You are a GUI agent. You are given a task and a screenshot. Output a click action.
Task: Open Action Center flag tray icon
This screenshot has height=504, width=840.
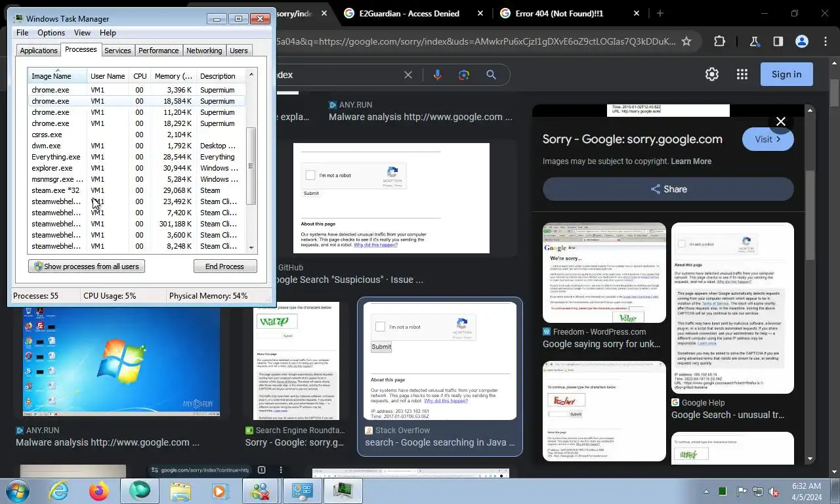tap(742, 491)
